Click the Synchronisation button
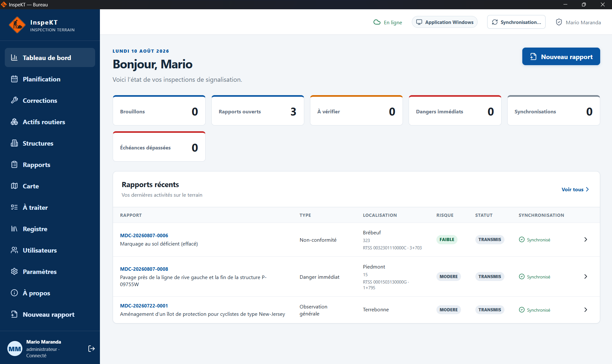Screen dimensions: 612x364 click(x=516, y=22)
